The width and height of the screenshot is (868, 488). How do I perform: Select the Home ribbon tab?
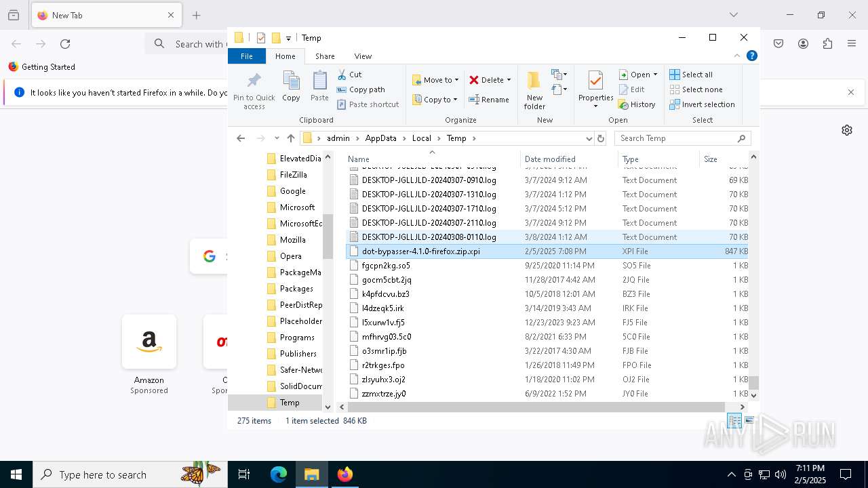coord(285,56)
